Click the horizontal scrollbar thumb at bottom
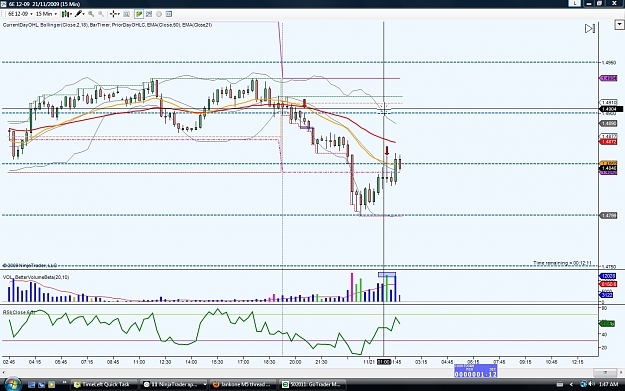This screenshot has height=391, width=625. coord(605,372)
